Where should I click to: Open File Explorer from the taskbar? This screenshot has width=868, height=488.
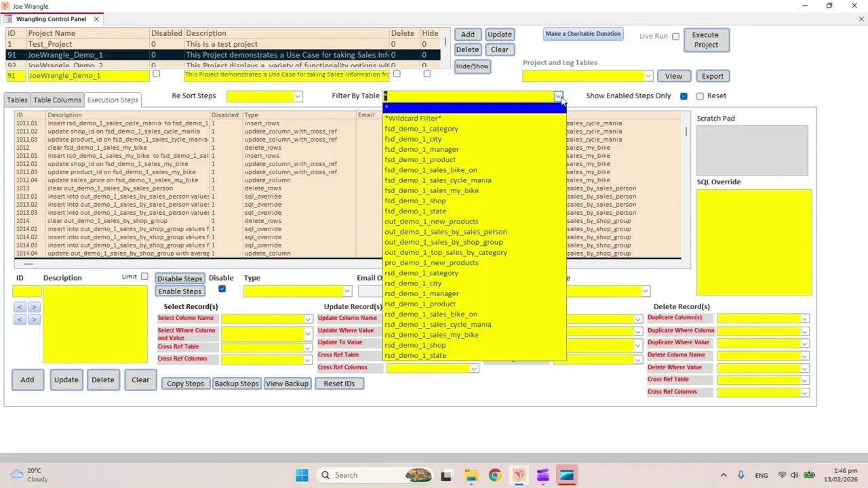[x=471, y=475]
